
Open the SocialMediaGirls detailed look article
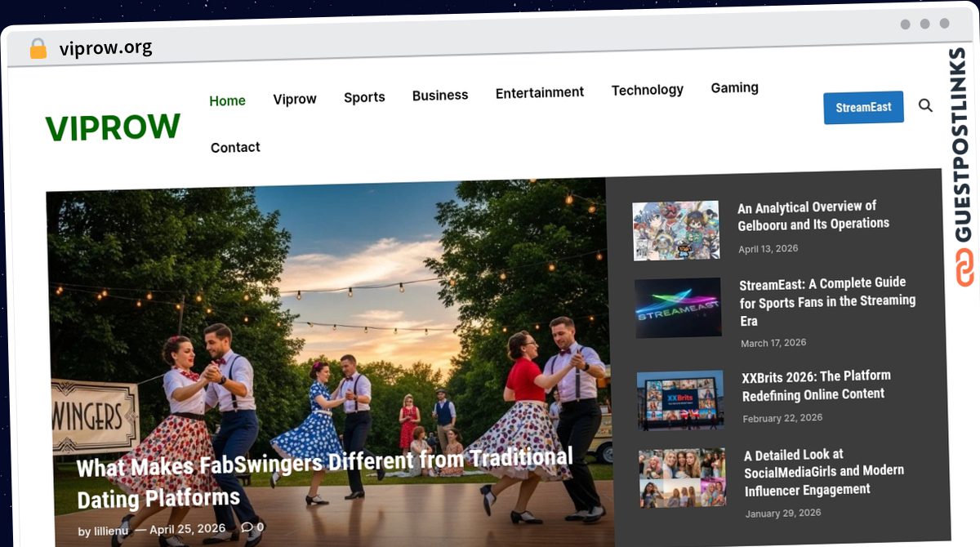(x=824, y=472)
